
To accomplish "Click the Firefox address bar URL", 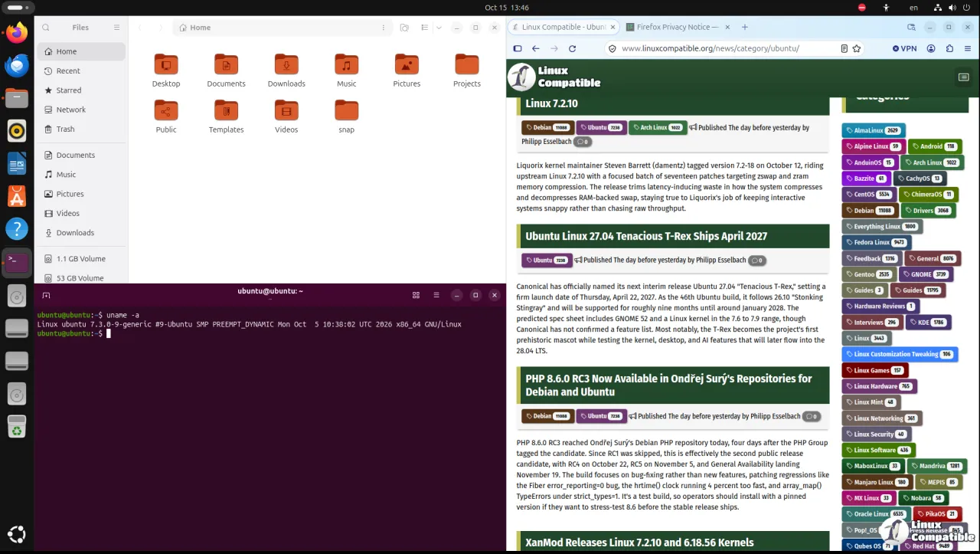I will tap(710, 48).
